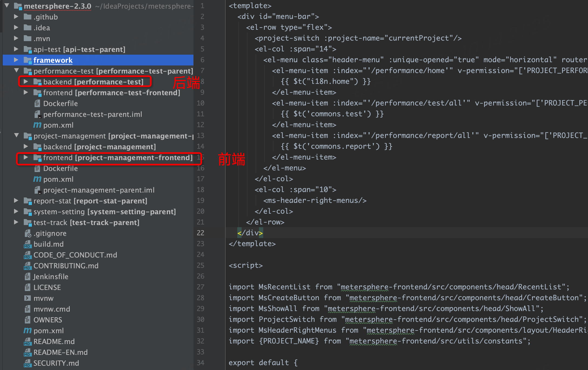Collapse the project-management module arrow
Screen dimensions: 588x370
pyautogui.click(x=16, y=136)
